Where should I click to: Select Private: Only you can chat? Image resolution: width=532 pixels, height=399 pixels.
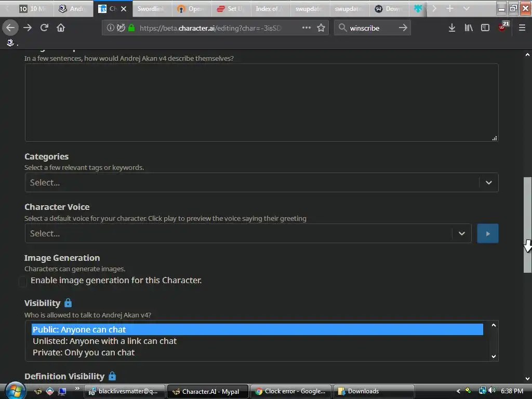(x=257, y=353)
